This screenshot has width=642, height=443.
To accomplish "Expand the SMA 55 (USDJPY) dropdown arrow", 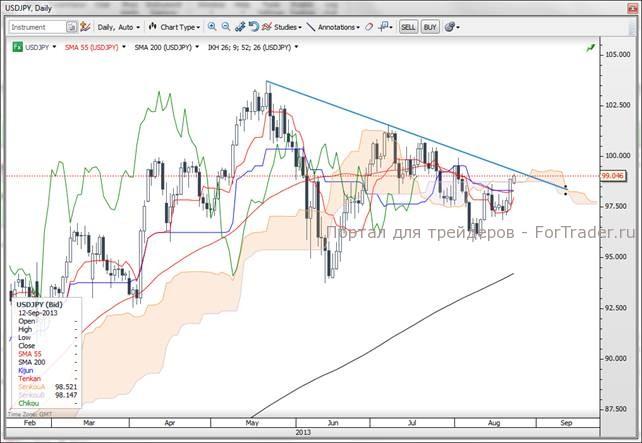I will pyautogui.click(x=124, y=47).
